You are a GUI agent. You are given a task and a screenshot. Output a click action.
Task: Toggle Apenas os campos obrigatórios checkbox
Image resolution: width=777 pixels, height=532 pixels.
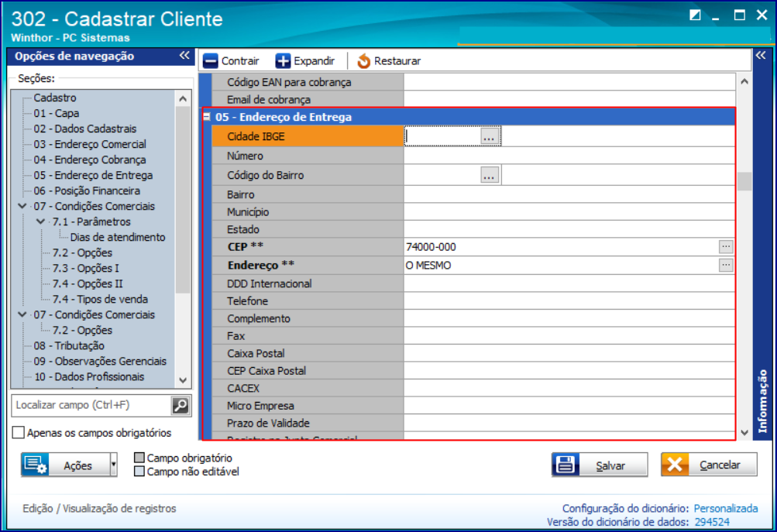click(x=19, y=432)
